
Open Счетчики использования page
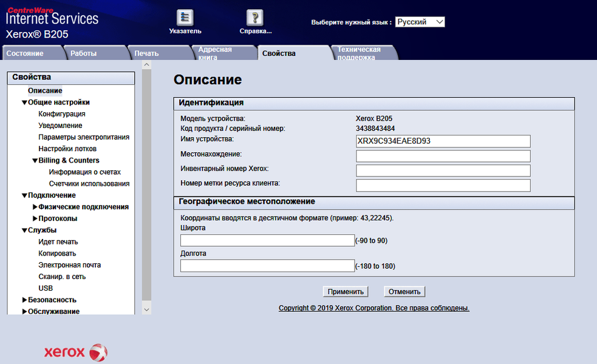pyautogui.click(x=89, y=184)
